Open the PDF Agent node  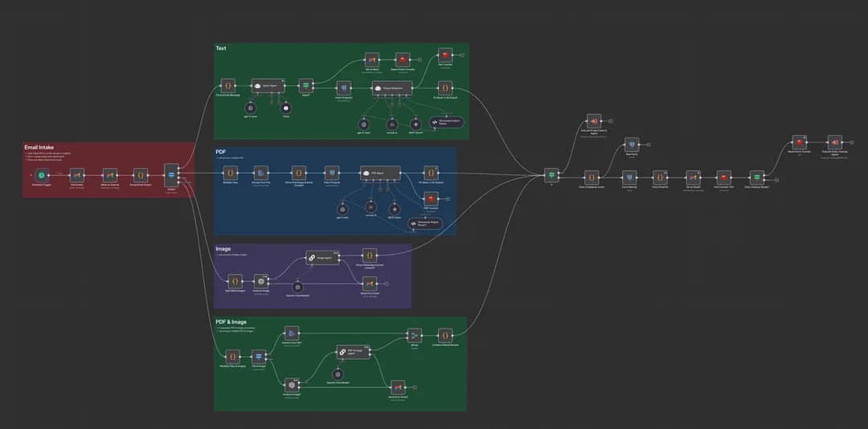379,172
